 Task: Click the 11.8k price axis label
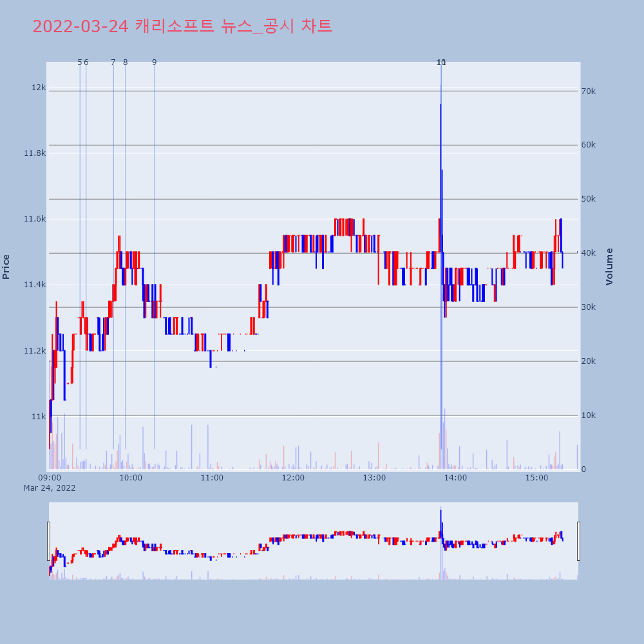click(x=35, y=153)
